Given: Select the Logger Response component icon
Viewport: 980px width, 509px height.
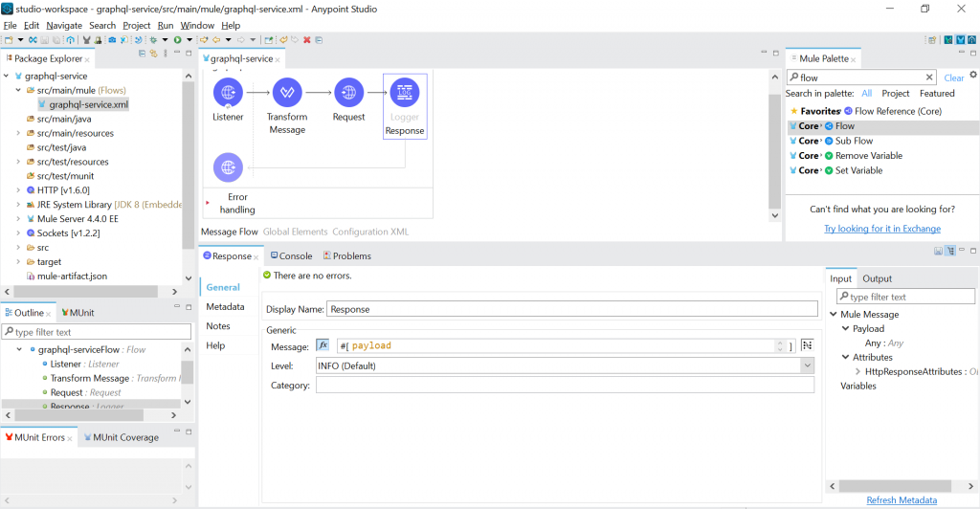Looking at the screenshot, I should 405,93.
